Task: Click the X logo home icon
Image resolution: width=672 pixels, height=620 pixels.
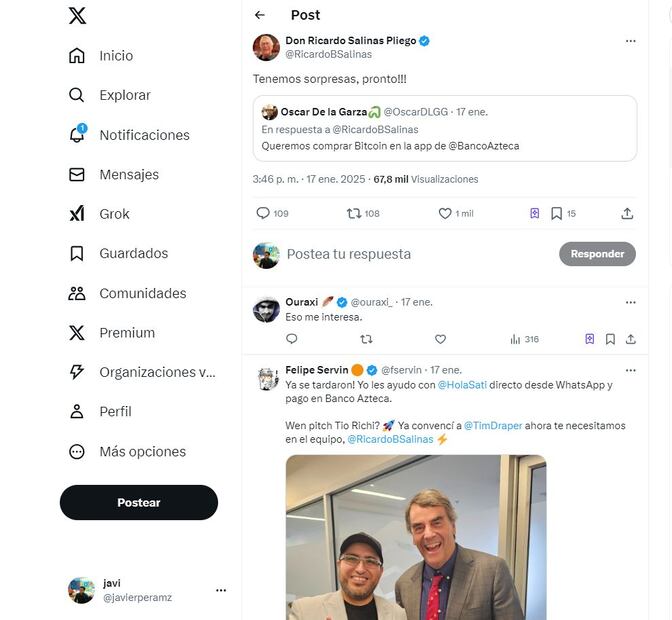Action: point(77,16)
